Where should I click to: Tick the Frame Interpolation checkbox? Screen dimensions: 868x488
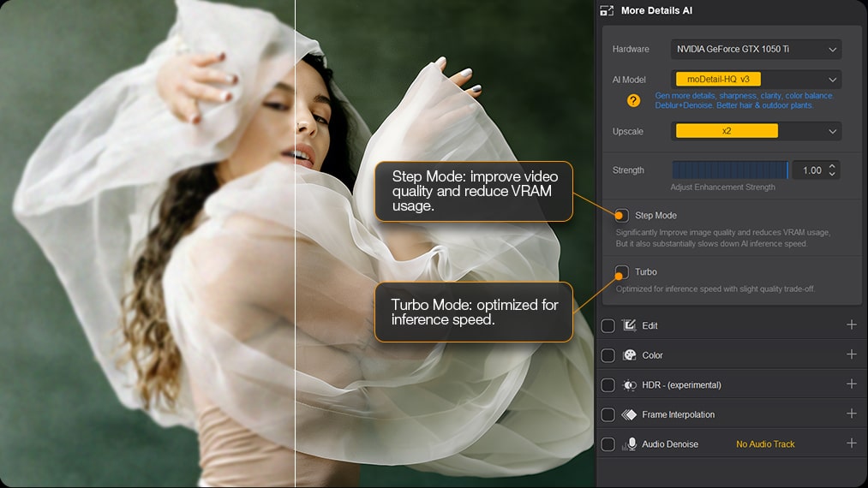[608, 415]
